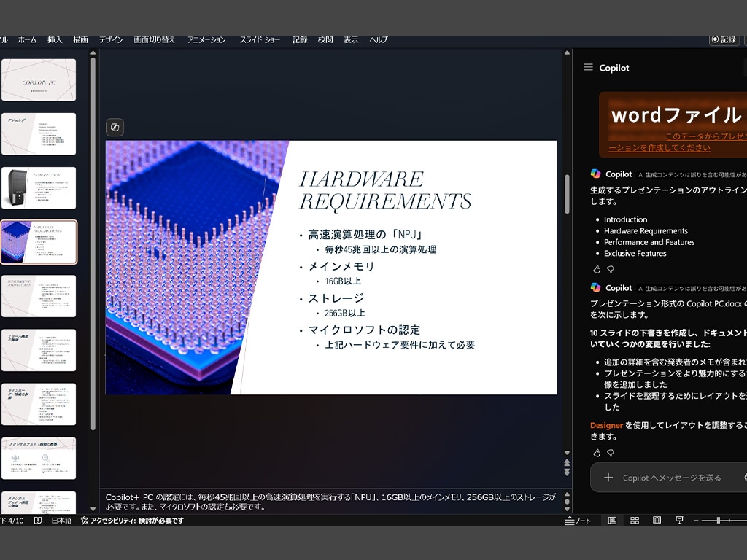The width and height of the screenshot is (747, 560).
Task: Select slide 8 thumbnail with two icons
Action: tap(39, 458)
